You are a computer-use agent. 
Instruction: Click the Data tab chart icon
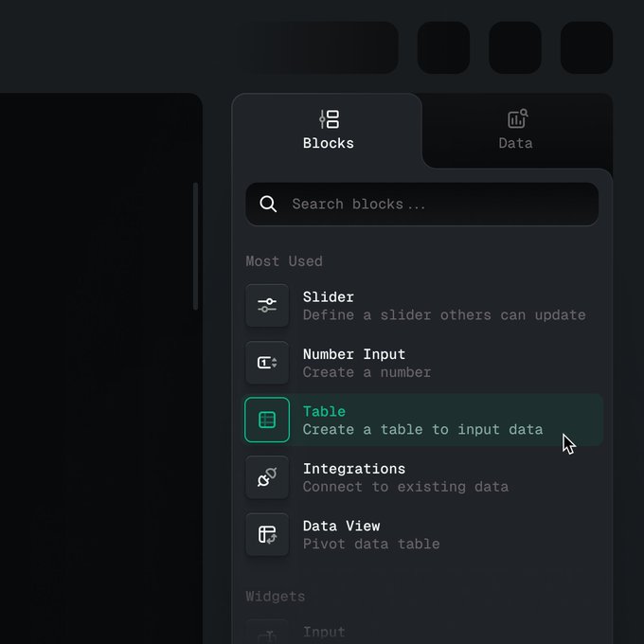tap(517, 118)
